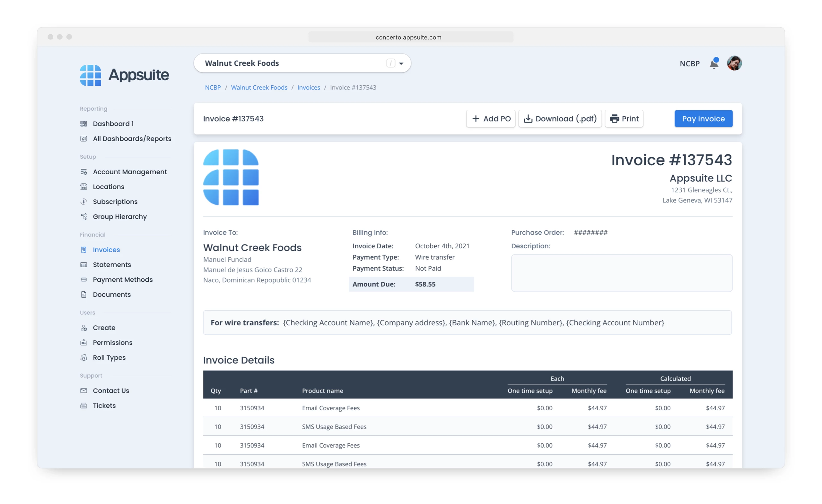
Task: Click the Appsuite logo in sidebar
Action: (x=124, y=75)
